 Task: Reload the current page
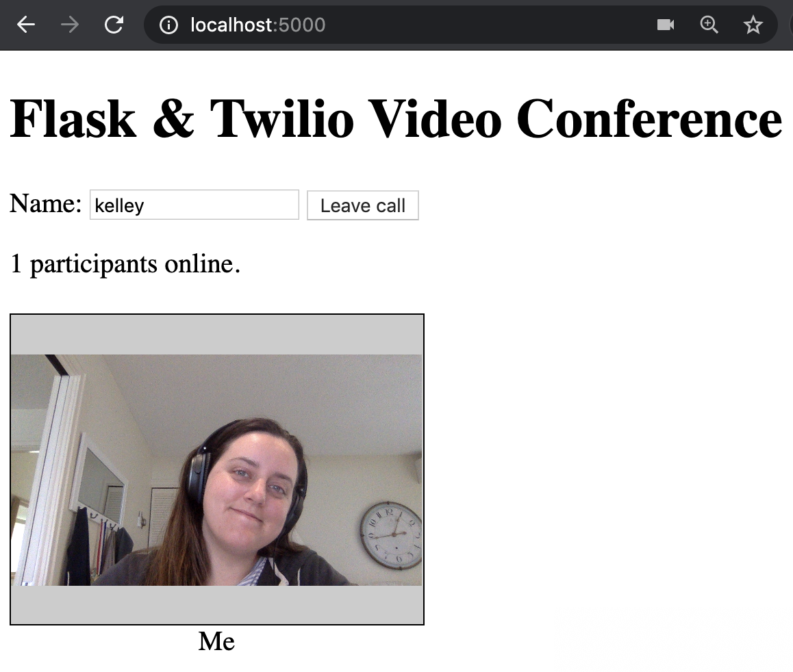pyautogui.click(x=114, y=25)
